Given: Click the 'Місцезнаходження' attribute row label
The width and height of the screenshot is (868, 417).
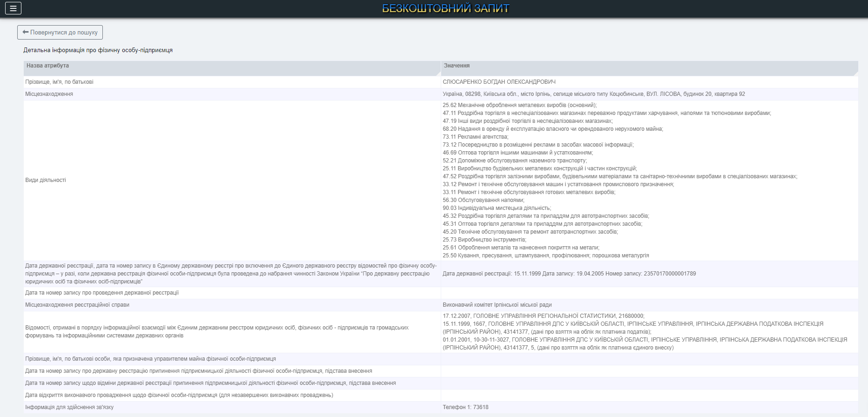Looking at the screenshot, I should 49,94.
